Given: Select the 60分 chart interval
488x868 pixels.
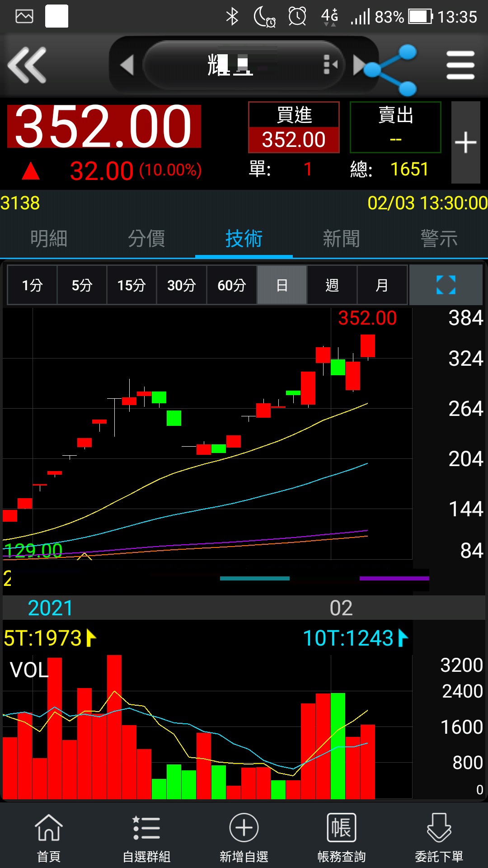Looking at the screenshot, I should pos(231,285).
